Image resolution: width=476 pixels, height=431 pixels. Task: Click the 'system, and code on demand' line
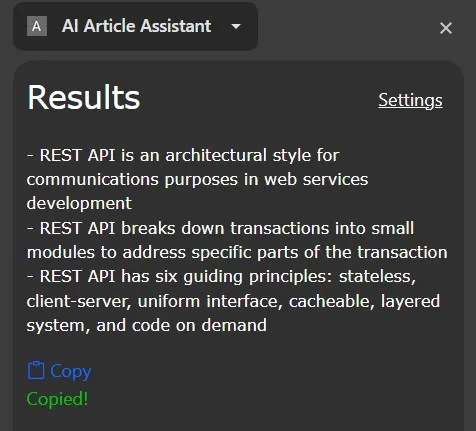147,326
